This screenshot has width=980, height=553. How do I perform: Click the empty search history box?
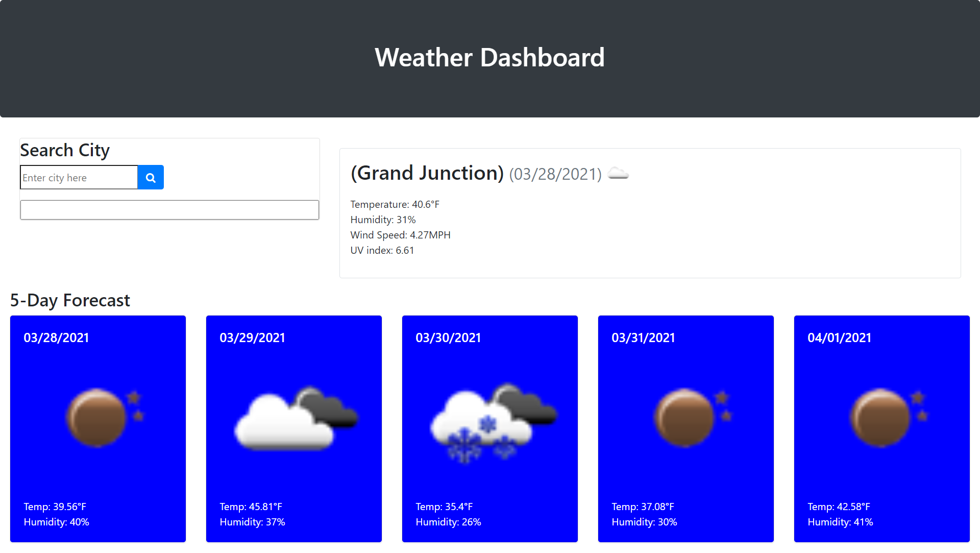pyautogui.click(x=169, y=210)
